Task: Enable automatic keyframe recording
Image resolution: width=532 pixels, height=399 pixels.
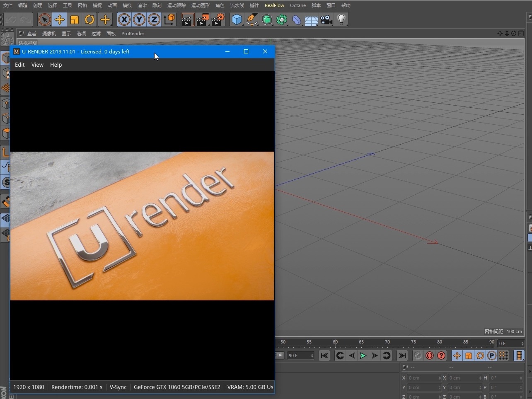Action: click(x=430, y=355)
